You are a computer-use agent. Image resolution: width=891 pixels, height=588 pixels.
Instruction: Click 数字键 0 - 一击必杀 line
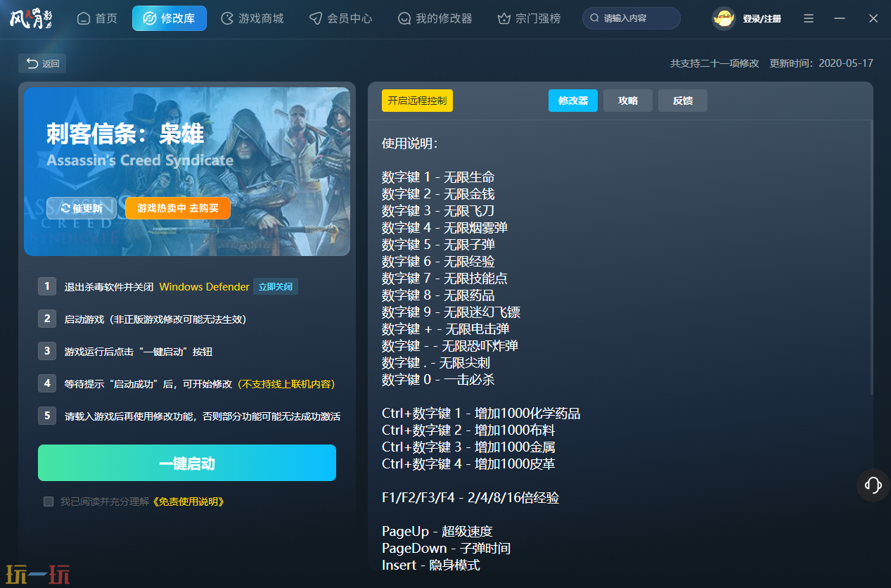[x=438, y=380]
